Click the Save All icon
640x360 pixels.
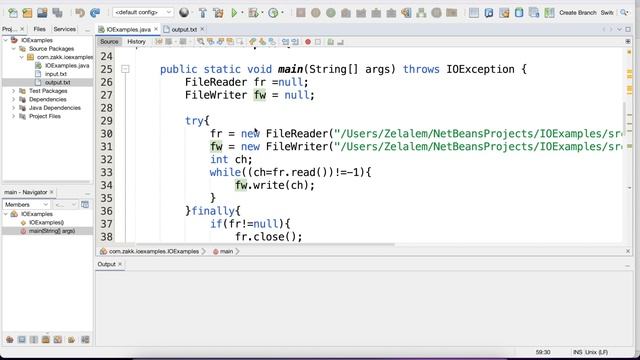[57, 13]
